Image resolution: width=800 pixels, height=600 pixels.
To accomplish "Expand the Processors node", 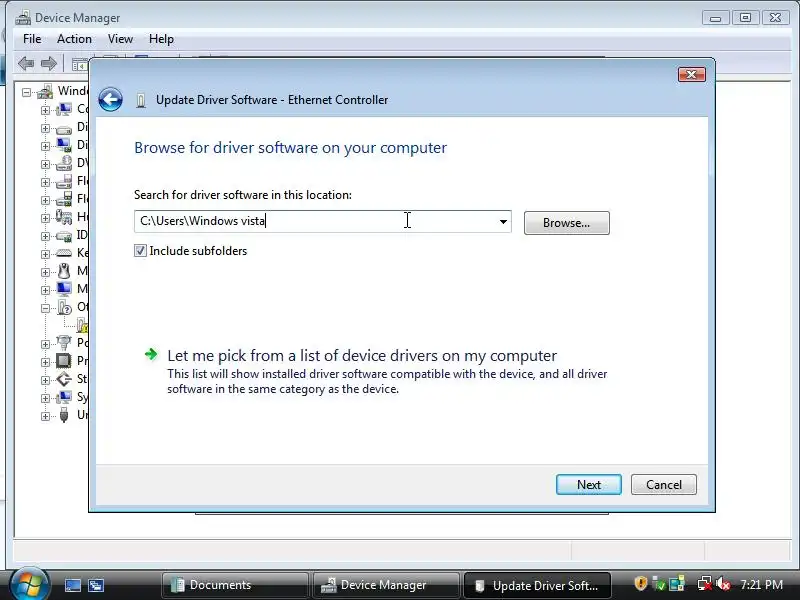I will [x=45, y=362].
